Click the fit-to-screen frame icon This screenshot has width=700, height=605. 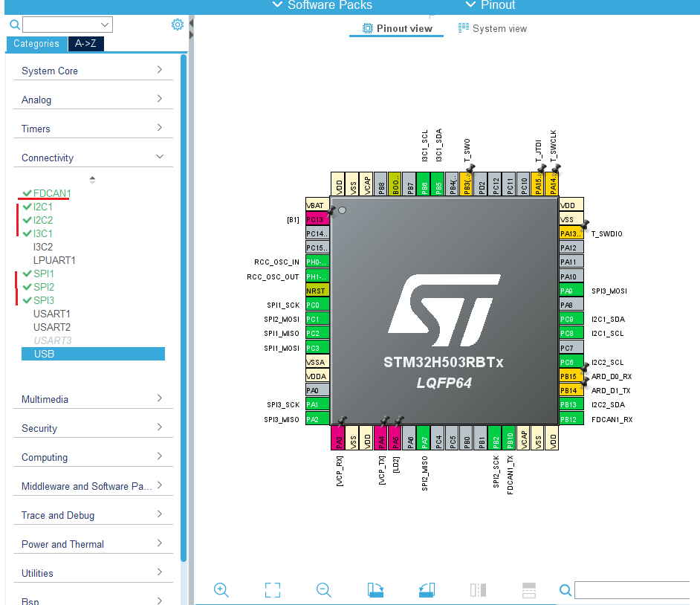272,590
